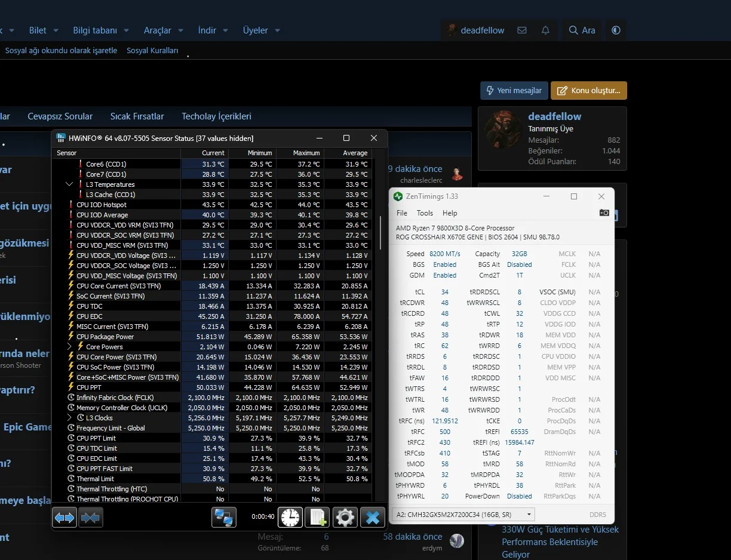This screenshot has width=731, height=560.
Task: Open HWiNFO remote network computers icon
Action: click(224, 517)
